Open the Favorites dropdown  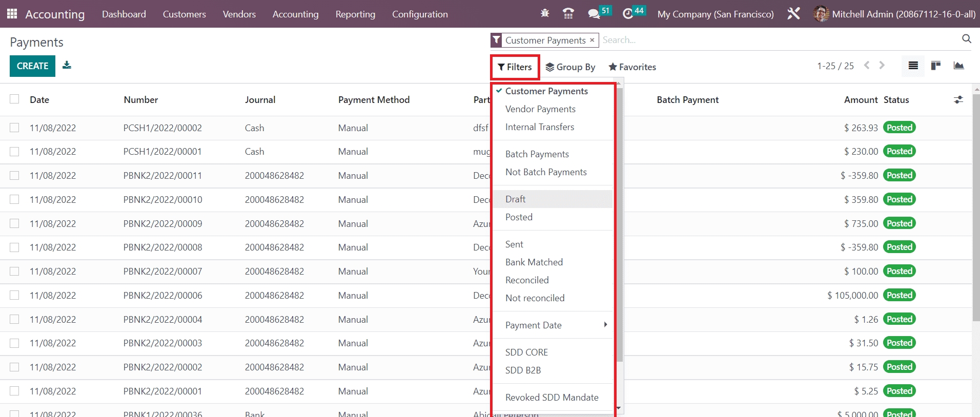tap(632, 67)
